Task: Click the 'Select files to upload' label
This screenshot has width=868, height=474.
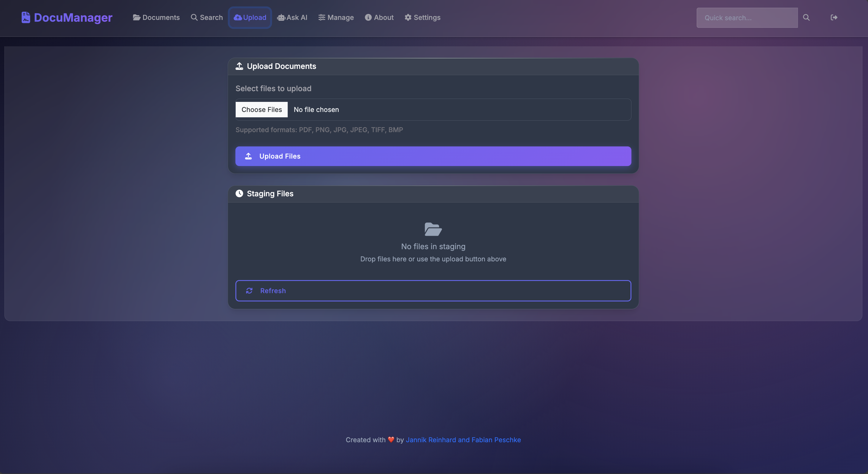Action: click(273, 88)
